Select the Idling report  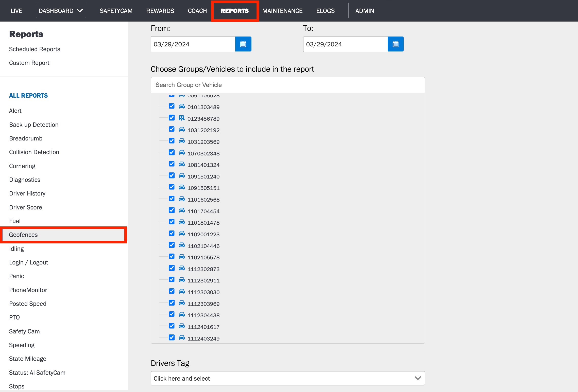tap(16, 249)
